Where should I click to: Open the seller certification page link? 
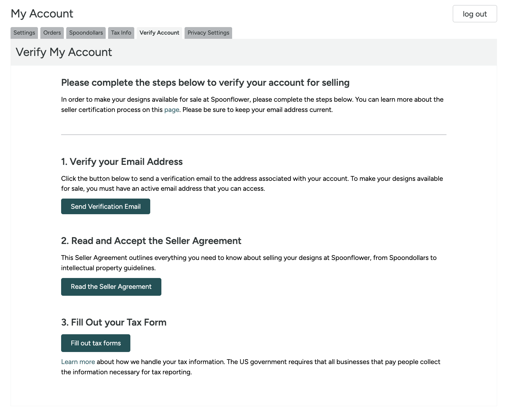(x=171, y=110)
